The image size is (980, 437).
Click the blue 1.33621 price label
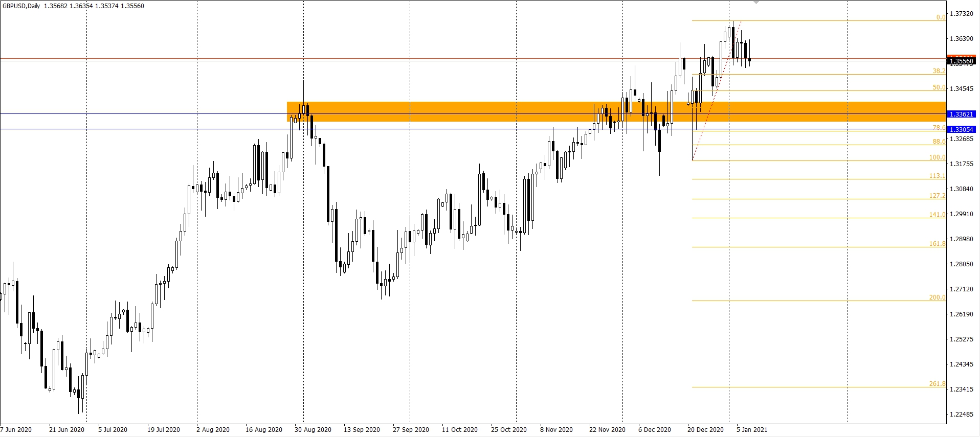pos(961,114)
